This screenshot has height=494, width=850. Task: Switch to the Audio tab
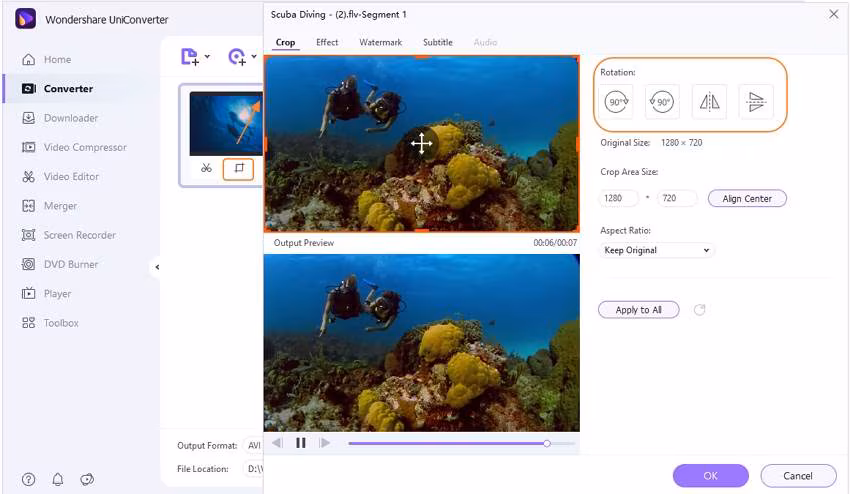click(x=485, y=42)
